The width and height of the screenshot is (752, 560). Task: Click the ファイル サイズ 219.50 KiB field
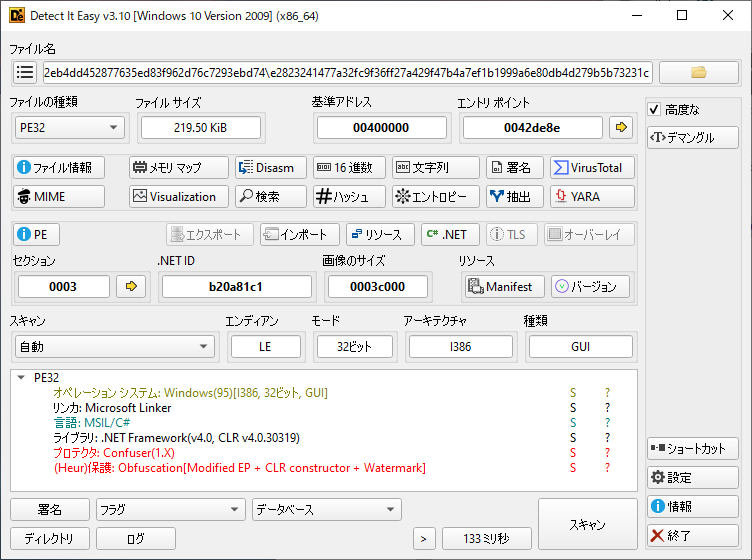(x=201, y=128)
